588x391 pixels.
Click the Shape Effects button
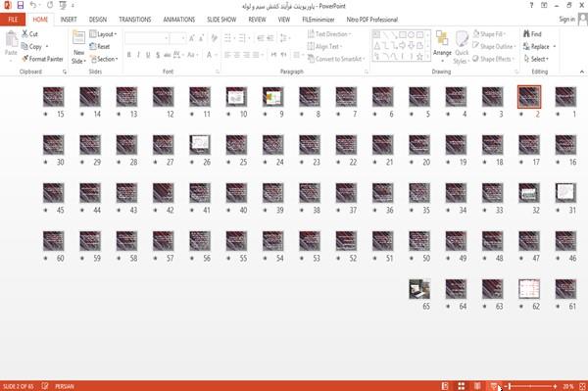coord(493,59)
